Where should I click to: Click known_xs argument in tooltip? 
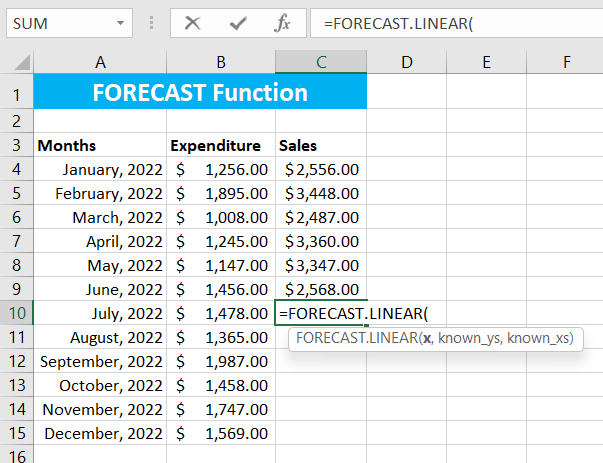tap(540, 339)
